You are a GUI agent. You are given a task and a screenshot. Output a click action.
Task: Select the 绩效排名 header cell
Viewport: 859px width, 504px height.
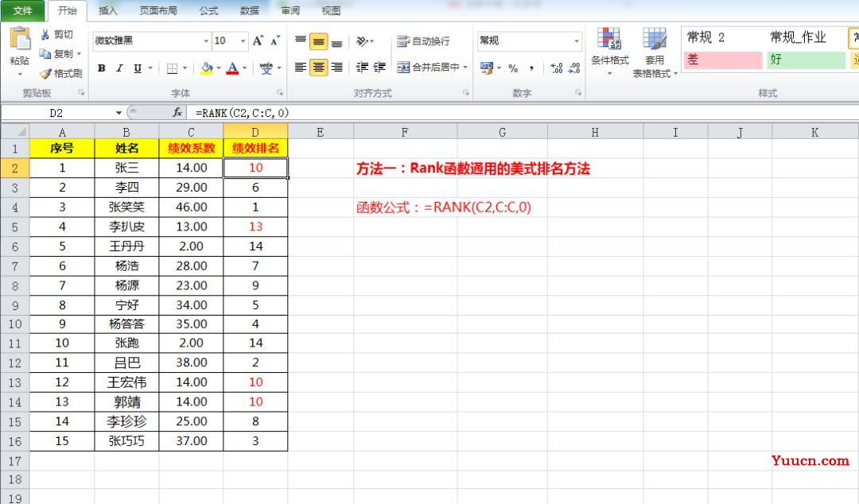[255, 148]
